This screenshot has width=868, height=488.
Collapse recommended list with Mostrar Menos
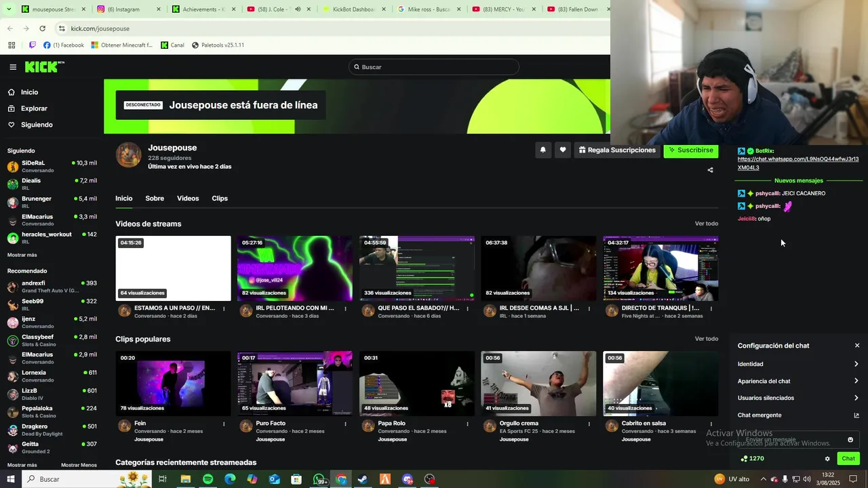pos(79,465)
